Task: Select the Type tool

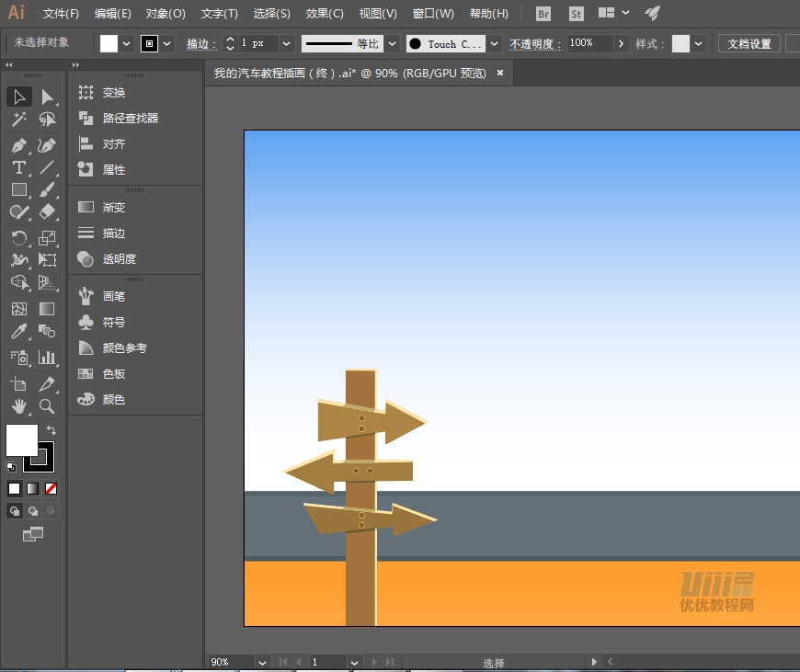Action: tap(19, 168)
